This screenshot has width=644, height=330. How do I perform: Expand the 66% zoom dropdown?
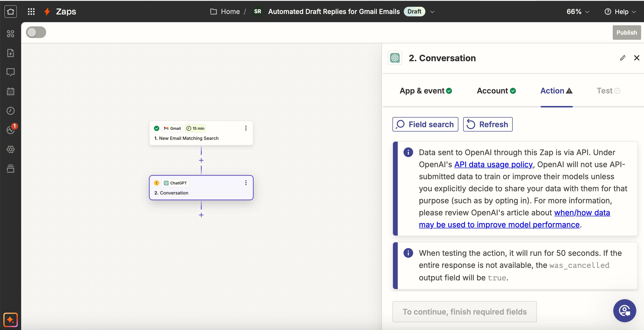(578, 12)
